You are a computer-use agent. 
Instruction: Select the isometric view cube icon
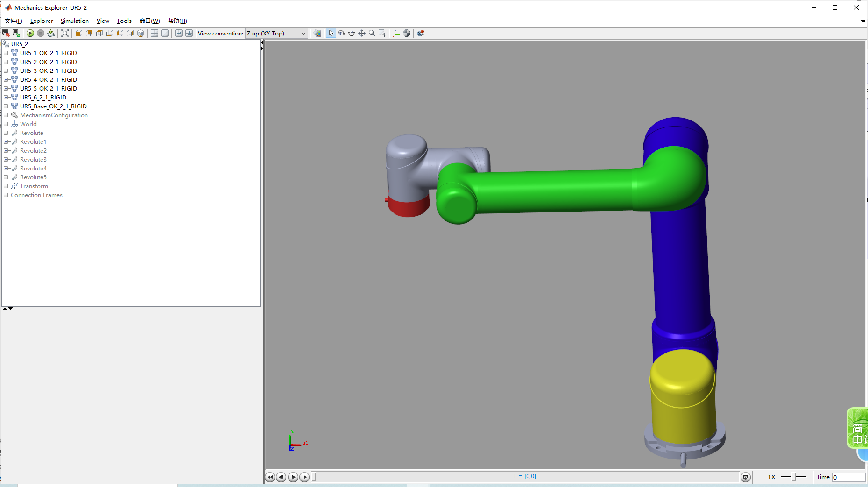coord(141,33)
